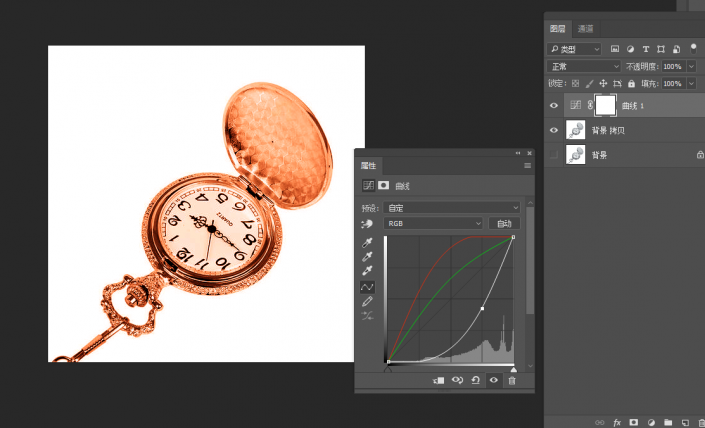This screenshot has width=705, height=428.
Task: Add layer style fx icon
Action: (x=617, y=423)
